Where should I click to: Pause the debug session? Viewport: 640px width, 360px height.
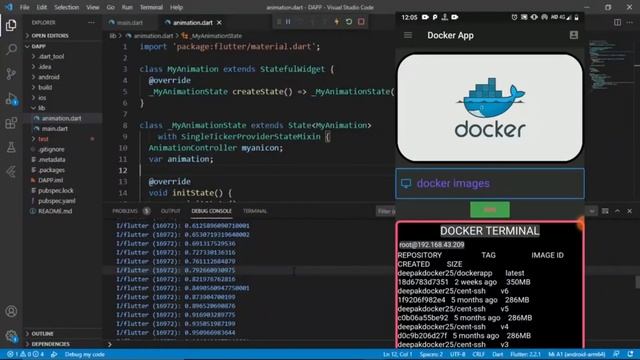(288, 22)
